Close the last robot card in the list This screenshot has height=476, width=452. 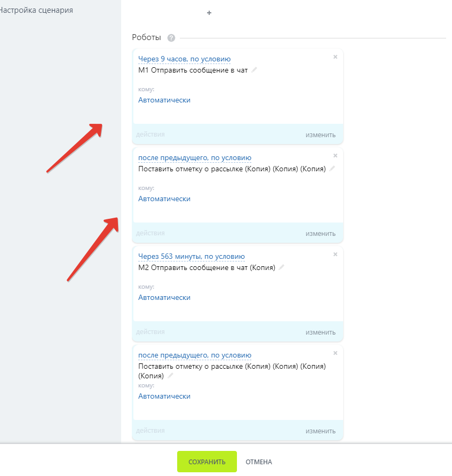point(335,353)
